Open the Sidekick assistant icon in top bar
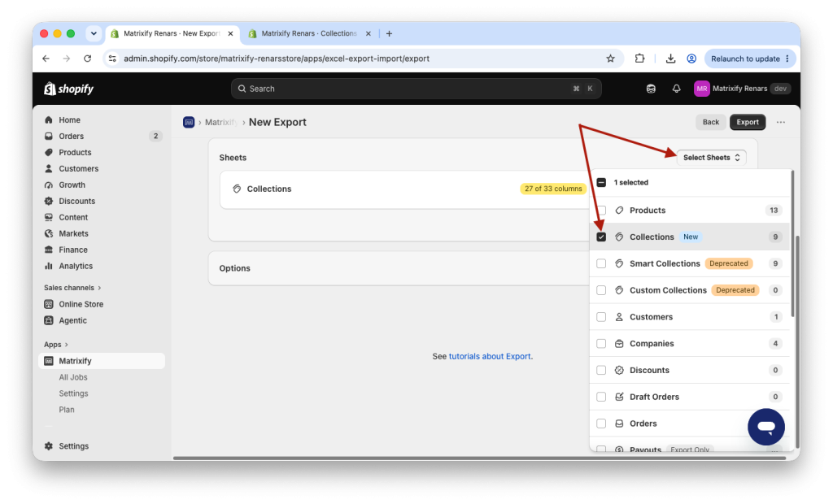 pyautogui.click(x=651, y=89)
